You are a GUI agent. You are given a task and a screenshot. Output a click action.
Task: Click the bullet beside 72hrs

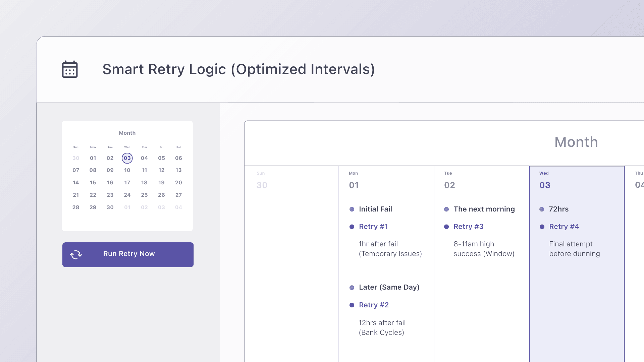click(542, 209)
